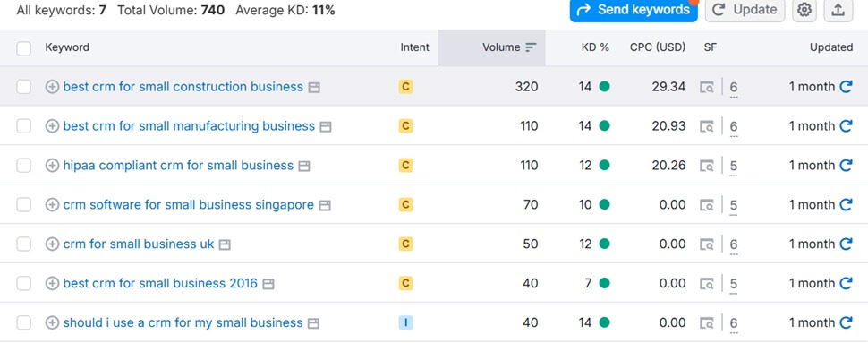
Task: Refresh metrics for hipaa compliant crm row
Action: (846, 166)
